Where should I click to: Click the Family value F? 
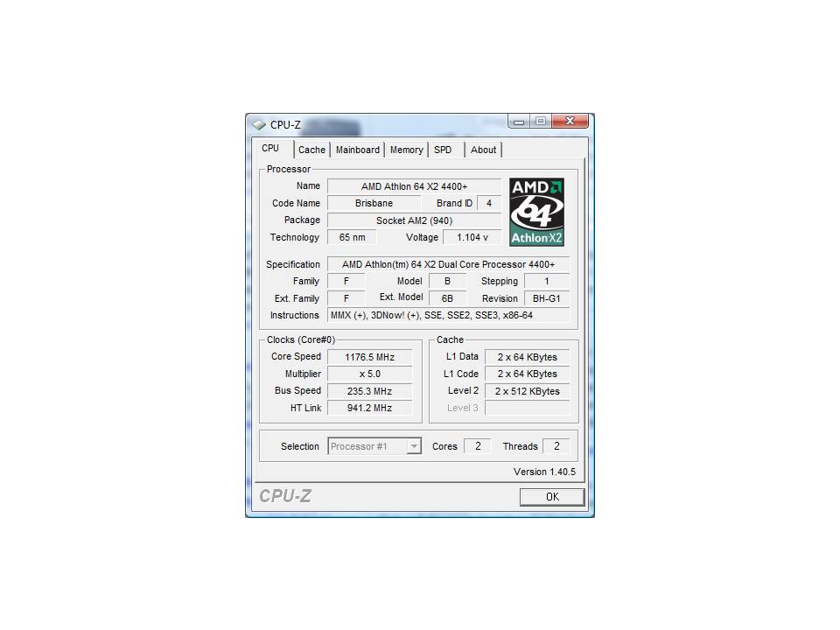point(346,281)
